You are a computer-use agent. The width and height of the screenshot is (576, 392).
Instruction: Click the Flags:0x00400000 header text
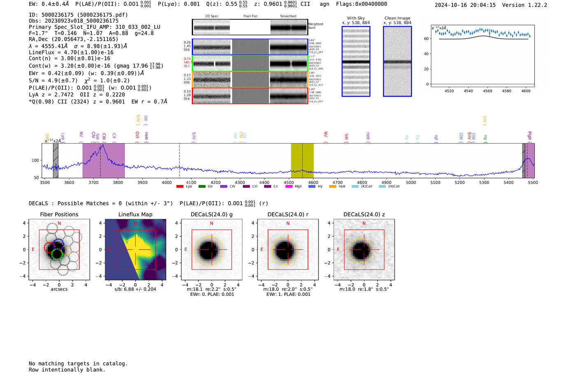click(x=361, y=4)
